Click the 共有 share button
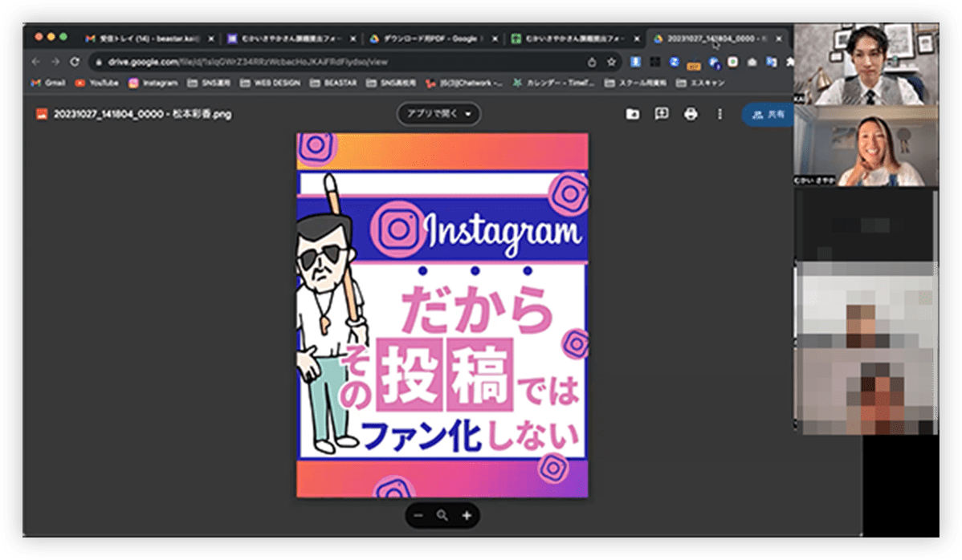 (768, 115)
